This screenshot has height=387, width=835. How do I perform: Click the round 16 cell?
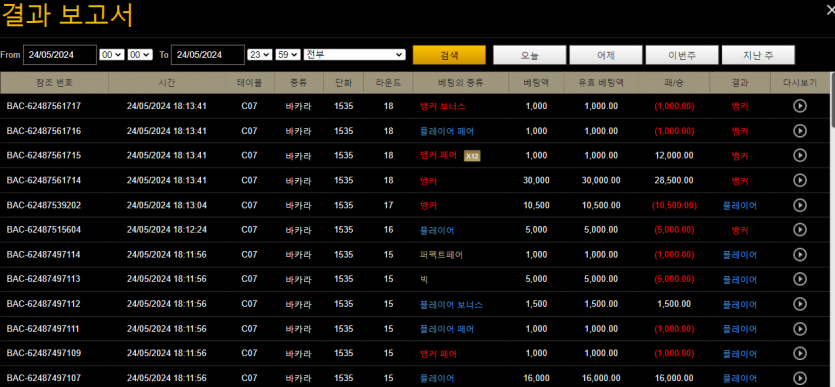388,229
